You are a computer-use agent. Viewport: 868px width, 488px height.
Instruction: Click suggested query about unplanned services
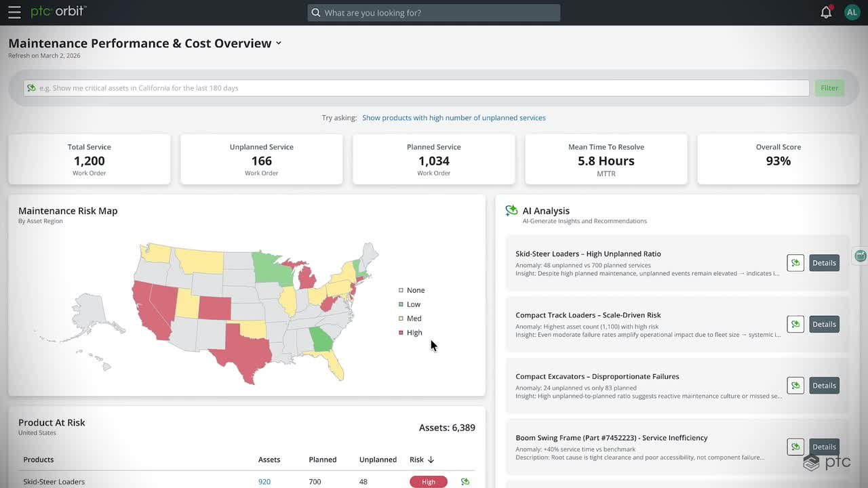pos(454,118)
